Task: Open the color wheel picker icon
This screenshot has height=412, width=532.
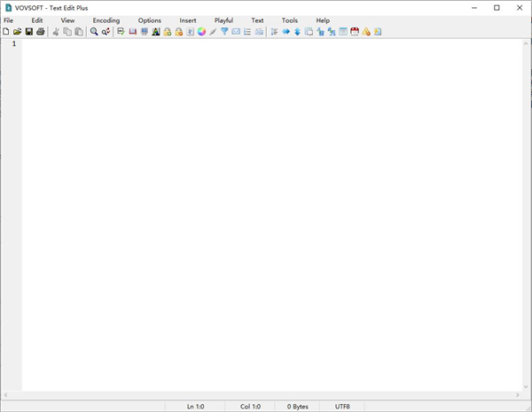Action: tap(201, 32)
